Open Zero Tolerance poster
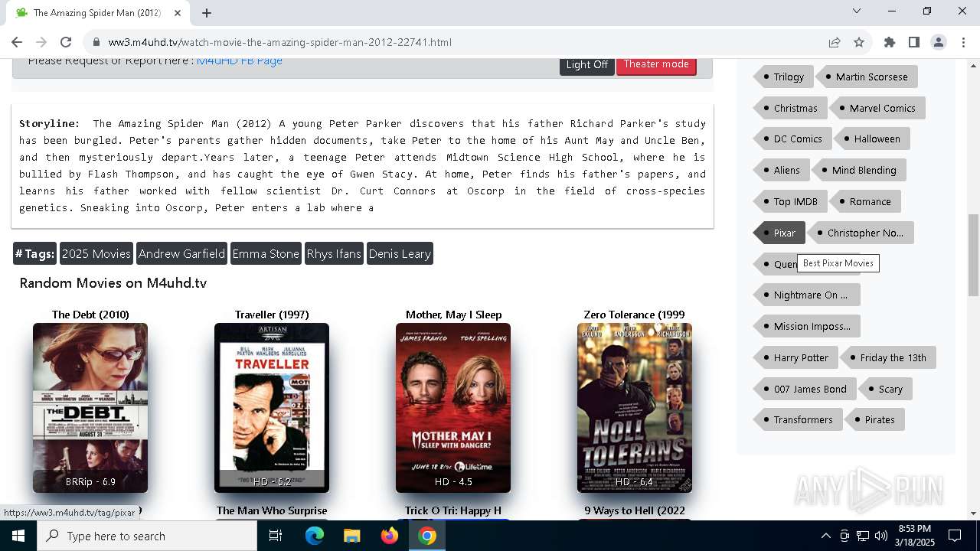The image size is (980, 551). [635, 408]
